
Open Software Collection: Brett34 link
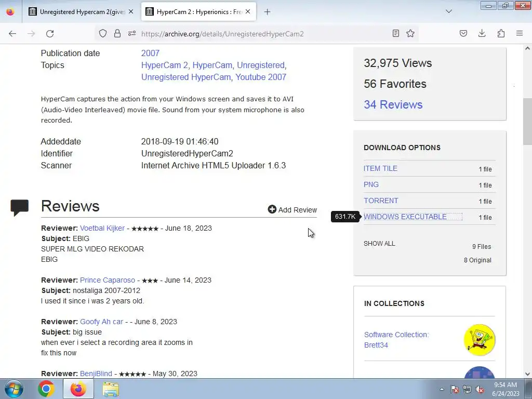pyautogui.click(x=396, y=340)
